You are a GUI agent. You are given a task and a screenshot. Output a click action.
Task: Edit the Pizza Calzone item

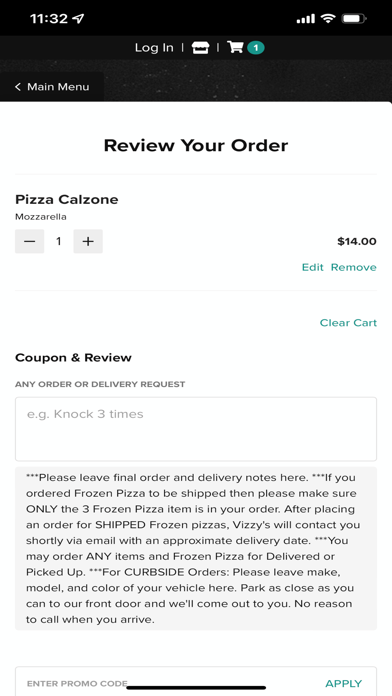tap(313, 267)
